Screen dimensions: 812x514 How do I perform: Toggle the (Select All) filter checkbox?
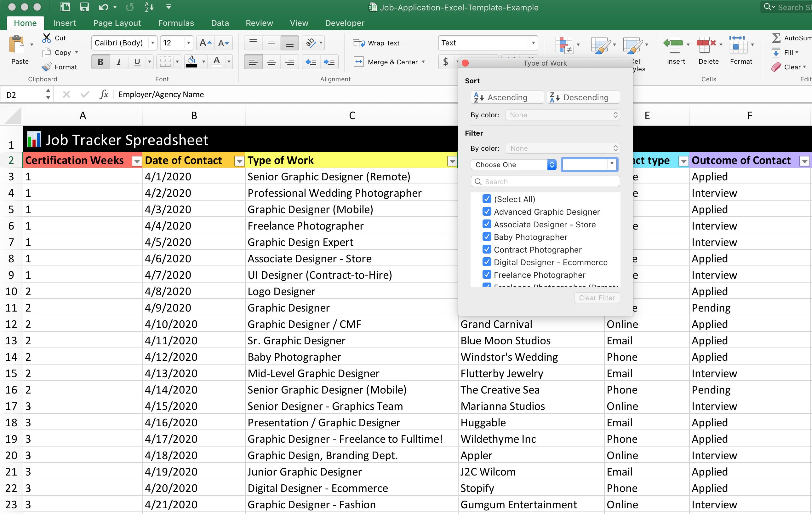[487, 199]
